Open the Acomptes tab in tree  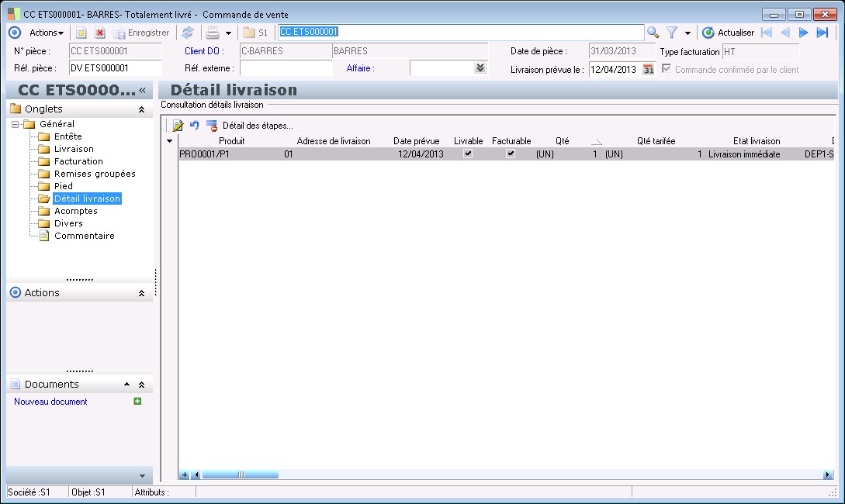(75, 211)
